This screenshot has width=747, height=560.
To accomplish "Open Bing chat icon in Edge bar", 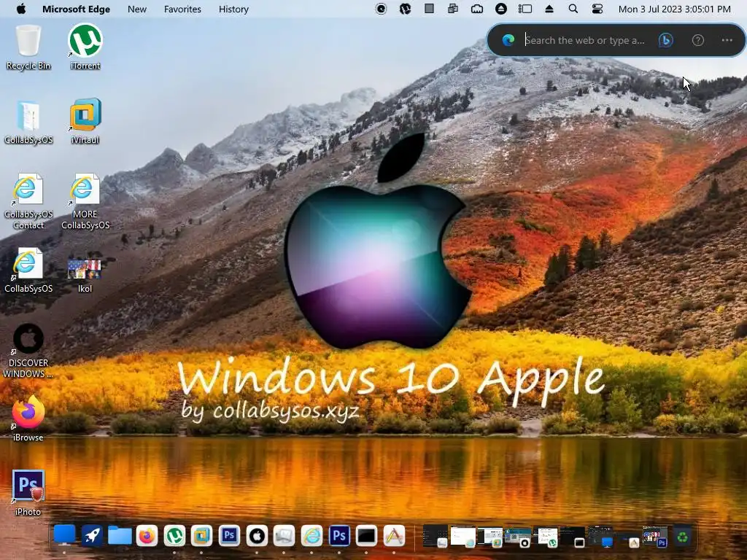I will pyautogui.click(x=665, y=40).
